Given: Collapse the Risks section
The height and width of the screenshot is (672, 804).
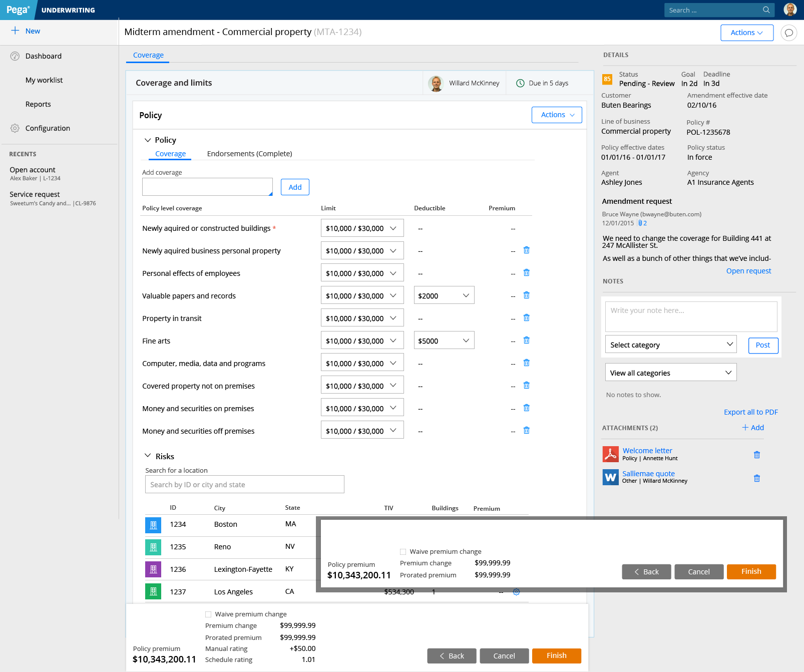Looking at the screenshot, I should coord(148,456).
